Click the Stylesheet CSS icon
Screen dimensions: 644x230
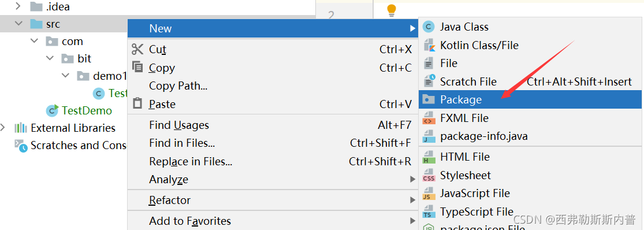[x=429, y=175]
